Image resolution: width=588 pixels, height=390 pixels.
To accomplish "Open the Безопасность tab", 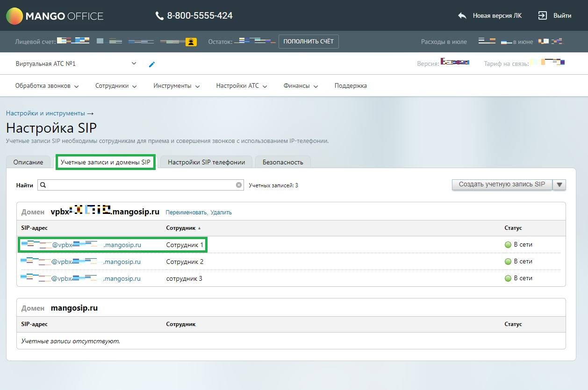I will coord(283,162).
